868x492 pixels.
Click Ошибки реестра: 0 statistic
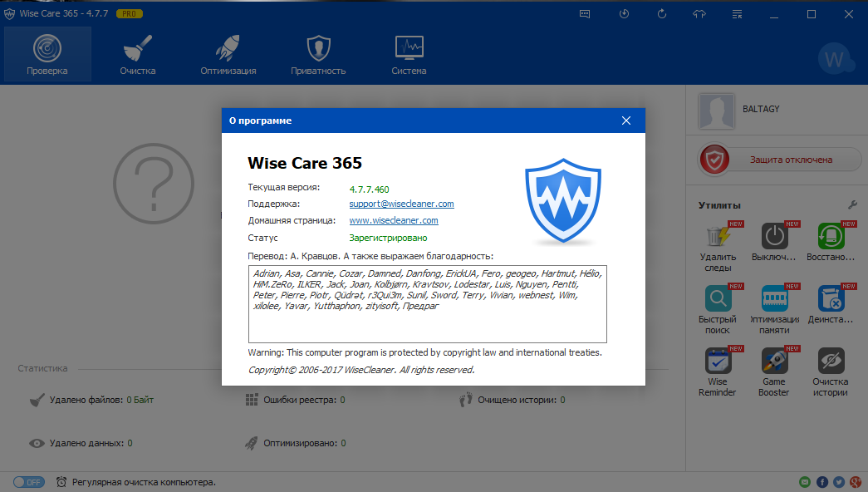coord(295,400)
